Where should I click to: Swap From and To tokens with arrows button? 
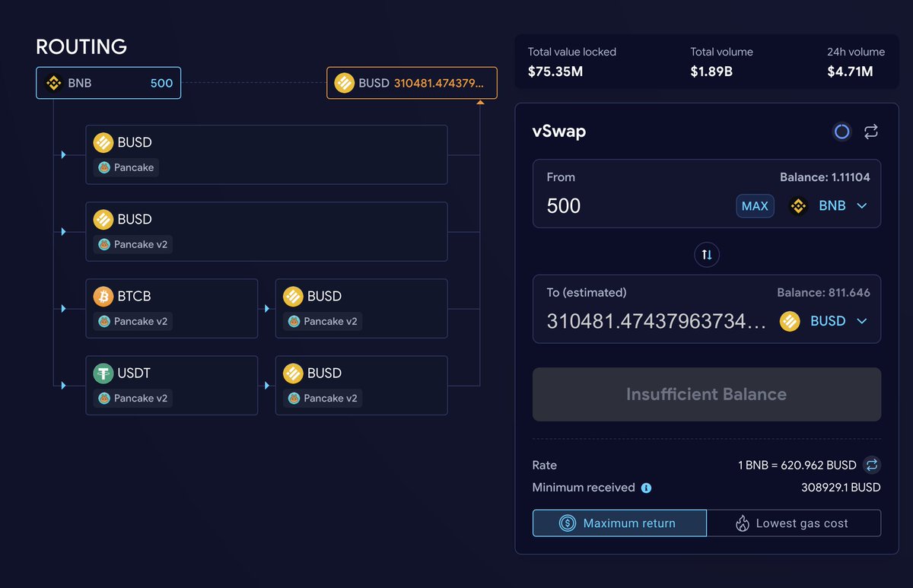point(707,254)
